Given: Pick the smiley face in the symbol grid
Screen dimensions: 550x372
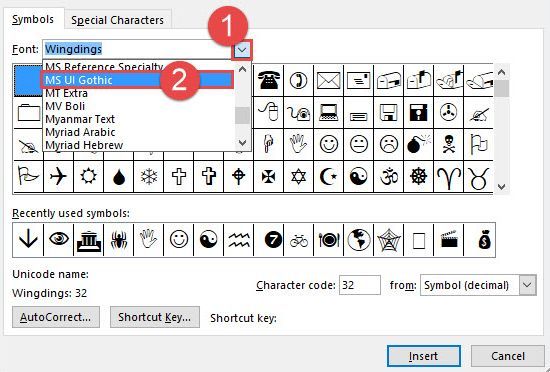Looking at the screenshot, I should click(329, 144).
